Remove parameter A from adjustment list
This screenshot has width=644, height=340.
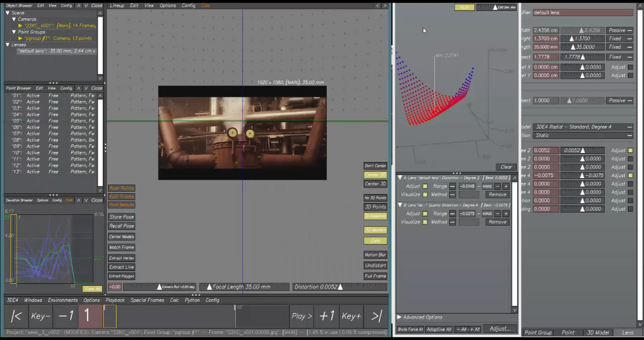point(497,195)
